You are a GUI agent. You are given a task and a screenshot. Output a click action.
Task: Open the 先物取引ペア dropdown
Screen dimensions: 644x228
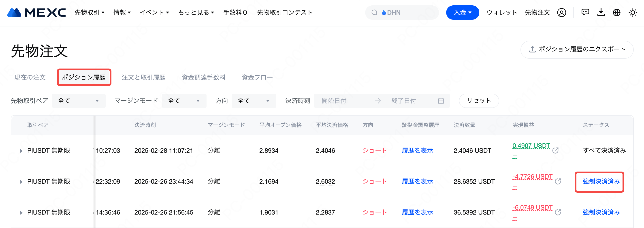click(79, 101)
